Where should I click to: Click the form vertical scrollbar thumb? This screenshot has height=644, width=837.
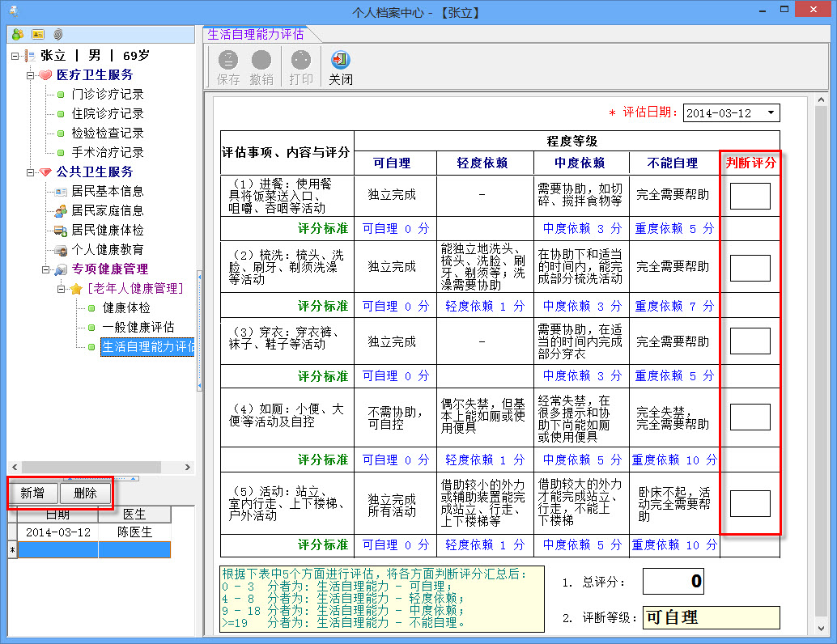pos(821,361)
